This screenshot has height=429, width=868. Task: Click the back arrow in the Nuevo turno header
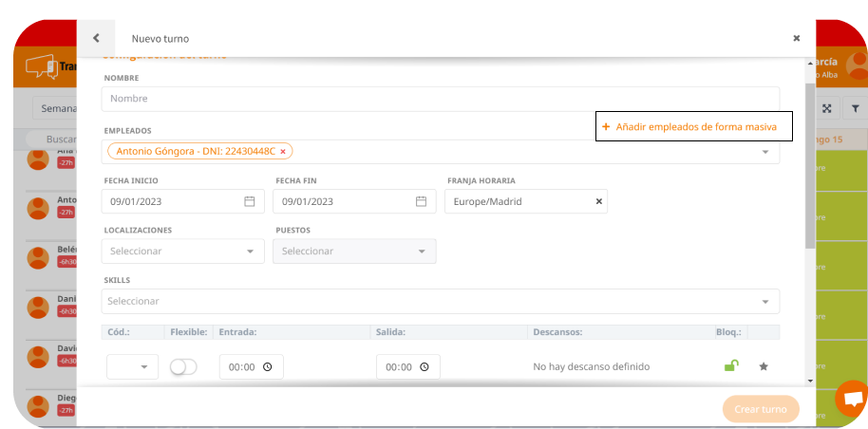(96, 38)
